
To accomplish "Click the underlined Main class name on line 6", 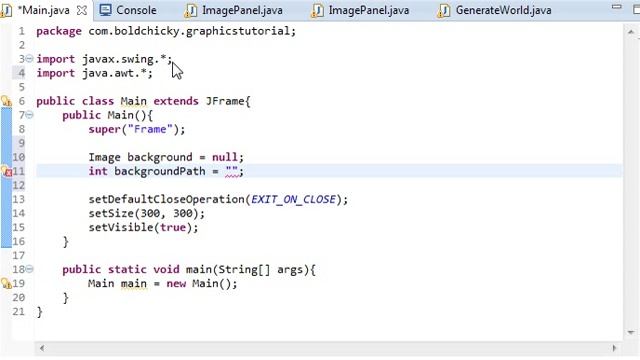I will [x=133, y=101].
